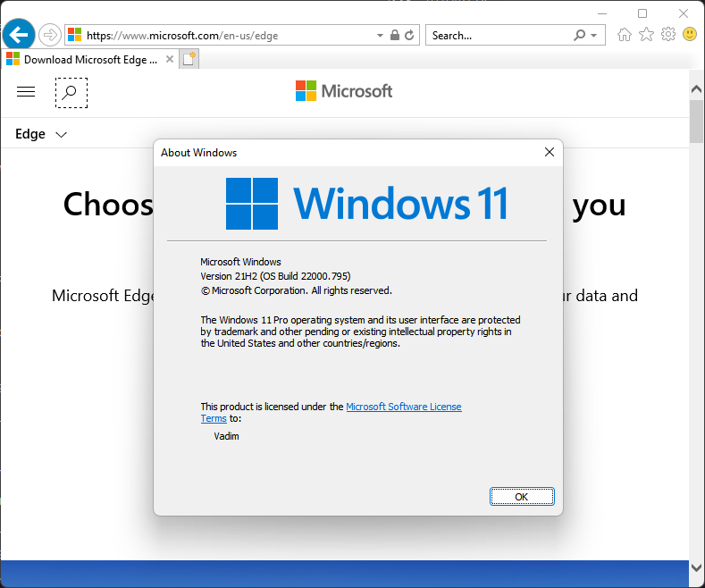The image size is (705, 588).
Task: Open a new tab button
Action: coord(189,59)
